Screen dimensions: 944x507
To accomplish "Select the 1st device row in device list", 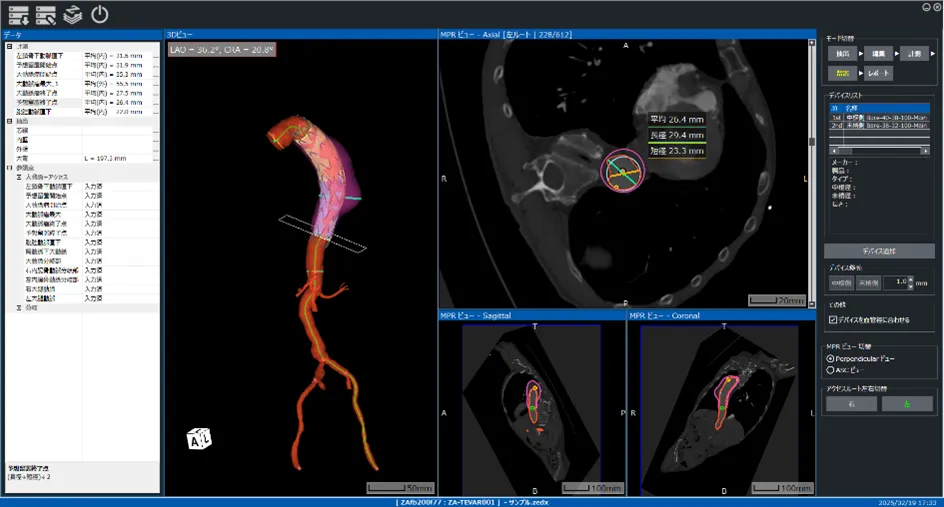I will tap(879, 116).
